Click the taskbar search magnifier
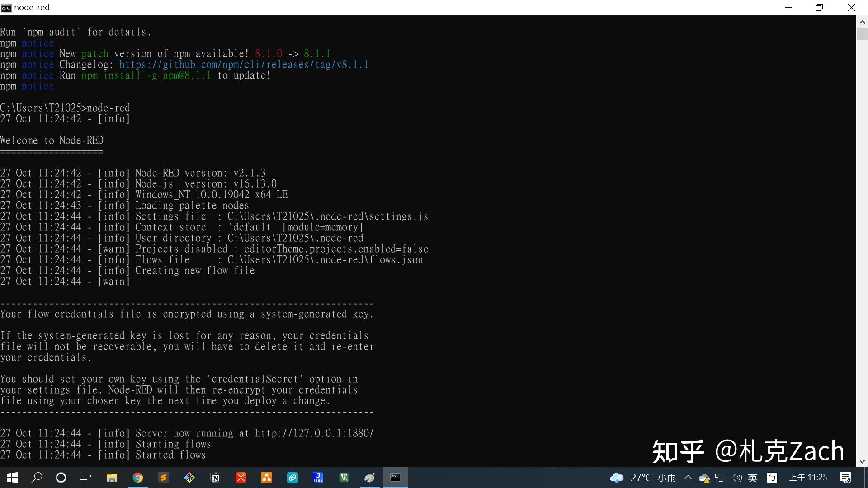Image resolution: width=868 pixels, height=488 pixels. (x=37, y=478)
